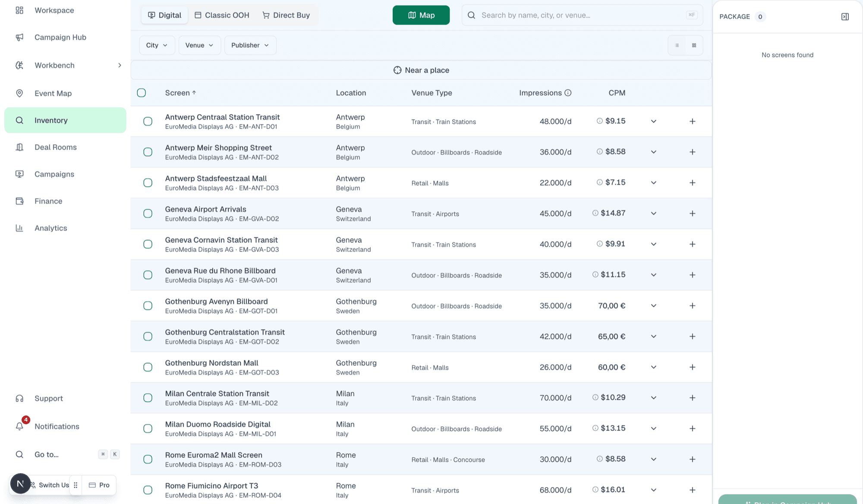Viewport: 863px width, 504px height.
Task: Expand Rome Euroma2 Mall Screen row
Action: (654, 459)
